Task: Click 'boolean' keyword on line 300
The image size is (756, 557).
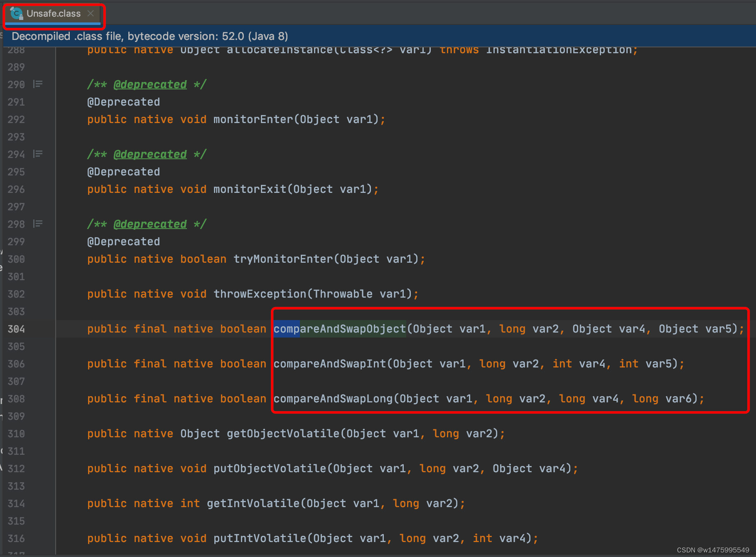Action: point(204,259)
